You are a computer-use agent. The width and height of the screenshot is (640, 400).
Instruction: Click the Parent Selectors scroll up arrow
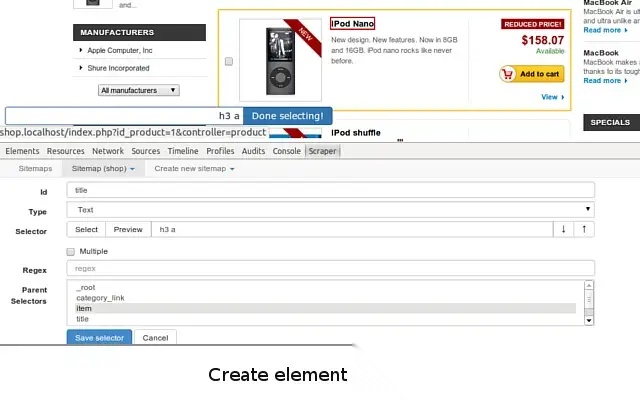[589, 285]
